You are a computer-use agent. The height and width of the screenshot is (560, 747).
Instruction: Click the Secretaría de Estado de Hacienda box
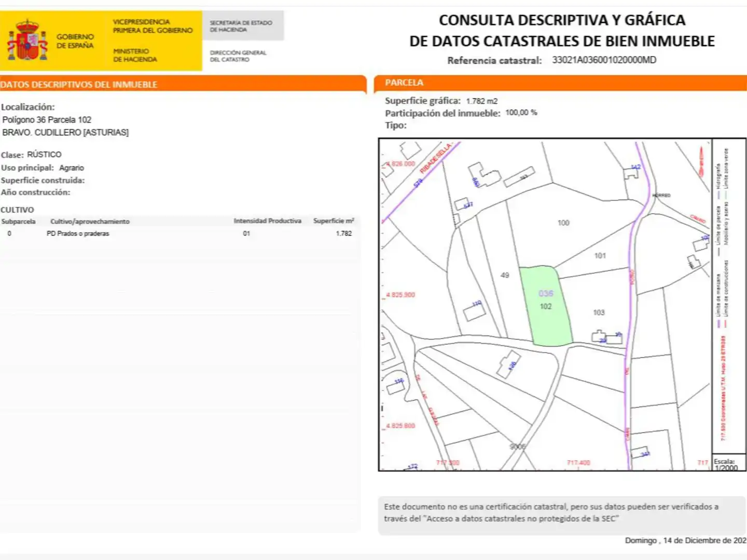click(243, 26)
